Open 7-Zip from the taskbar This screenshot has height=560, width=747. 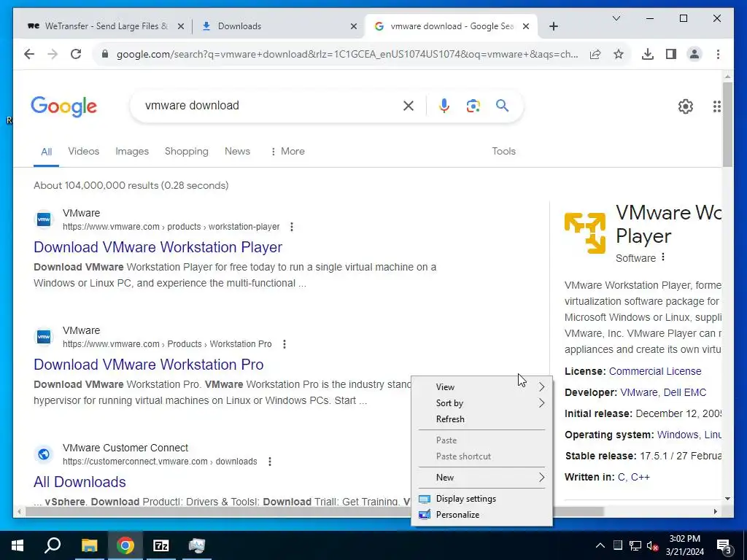point(161,545)
